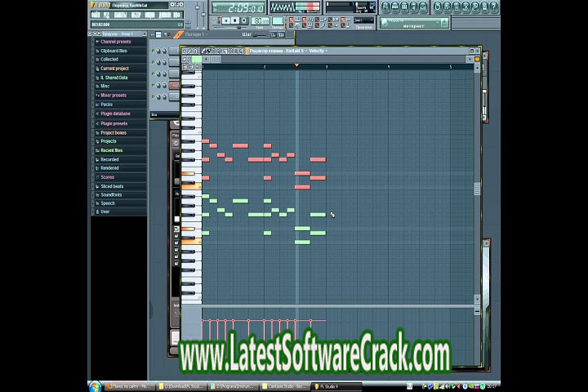Image resolution: width=588 pixels, height=392 pixels.
Task: Click the Windows Start orb
Action: 96,386
